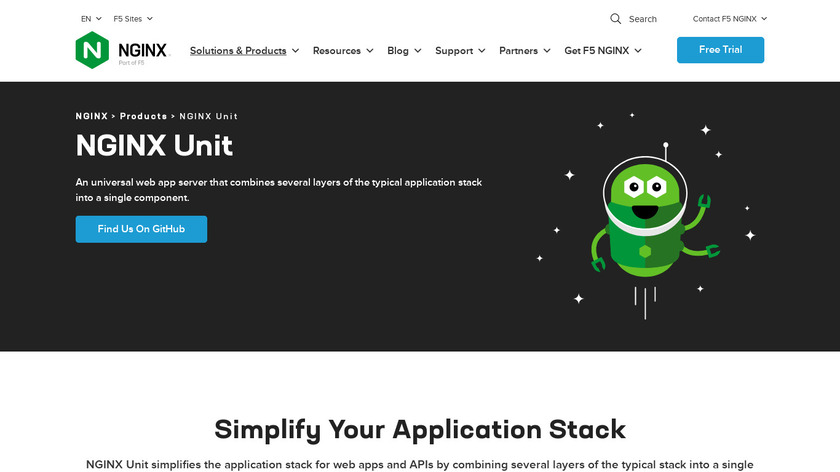Viewport: 840px width, 472px height.
Task: Open the Blog menu
Action: (x=398, y=50)
